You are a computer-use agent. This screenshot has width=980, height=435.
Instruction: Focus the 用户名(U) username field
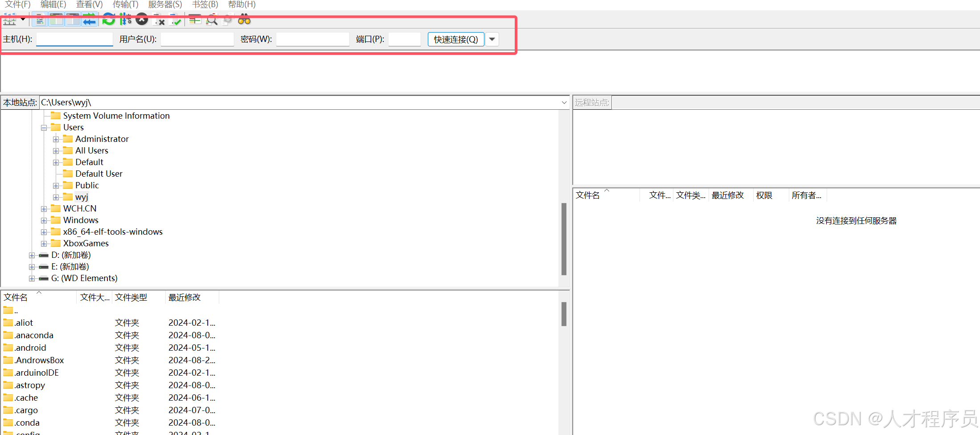(x=197, y=39)
